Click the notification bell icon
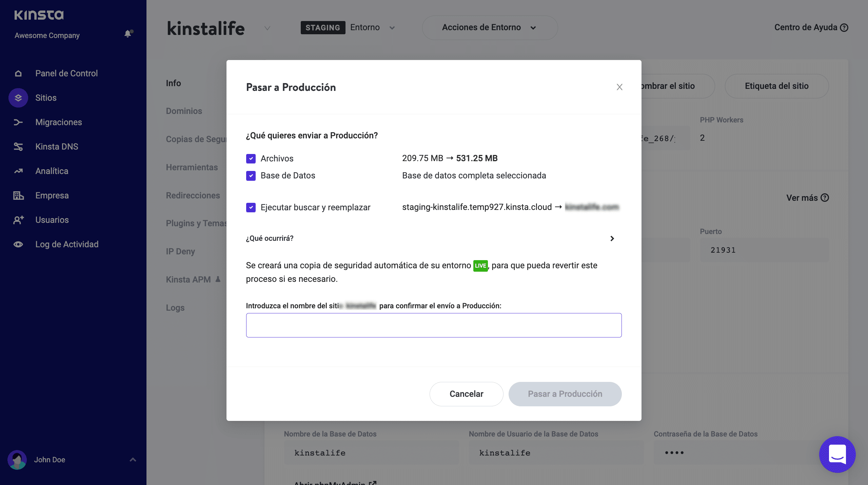The image size is (868, 485). [x=128, y=34]
